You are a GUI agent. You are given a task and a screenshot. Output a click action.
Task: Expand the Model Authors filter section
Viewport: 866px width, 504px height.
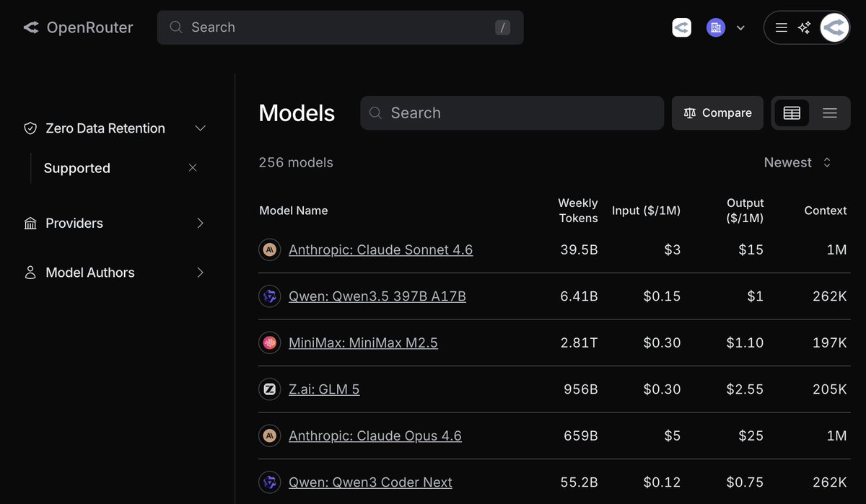point(201,273)
